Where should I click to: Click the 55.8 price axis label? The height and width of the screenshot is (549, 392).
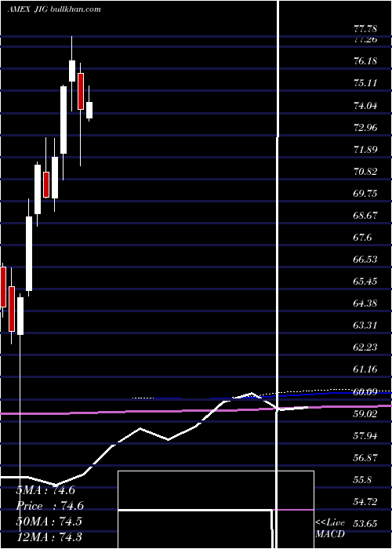363,480
